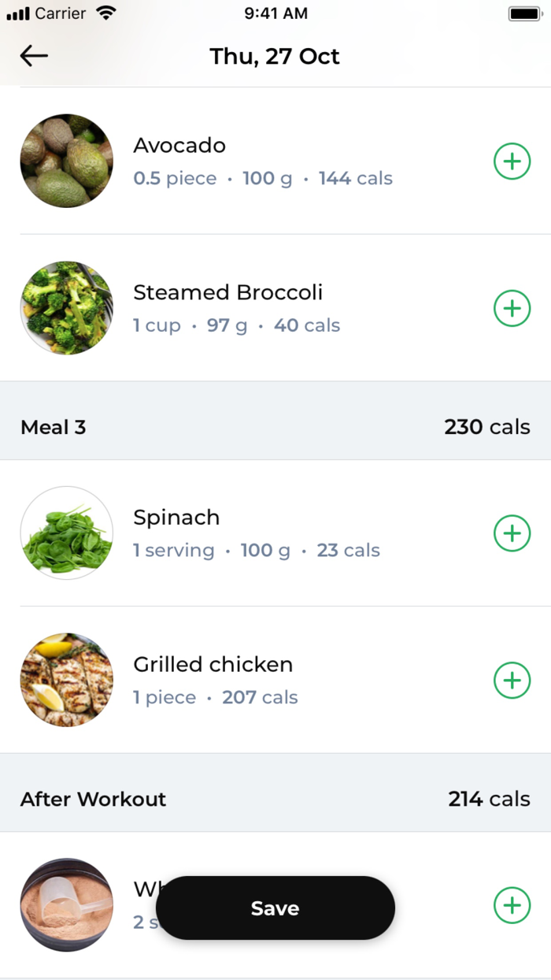Open the protein powder scoop photo
This screenshot has height=980, width=551.
click(67, 905)
